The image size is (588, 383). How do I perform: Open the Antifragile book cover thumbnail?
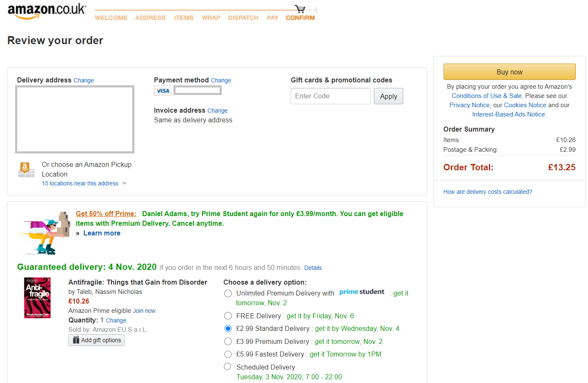37,298
